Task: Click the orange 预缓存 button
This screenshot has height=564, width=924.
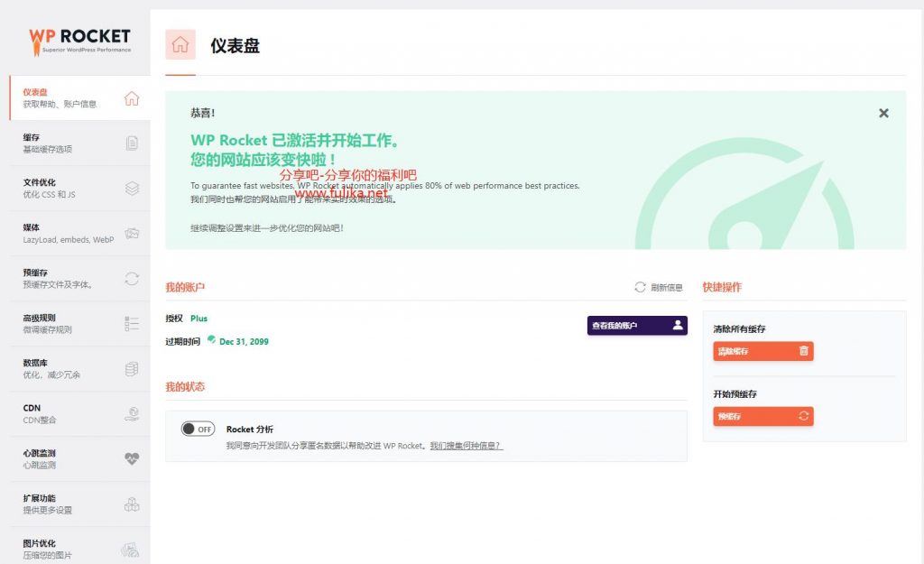Action: pos(763,416)
